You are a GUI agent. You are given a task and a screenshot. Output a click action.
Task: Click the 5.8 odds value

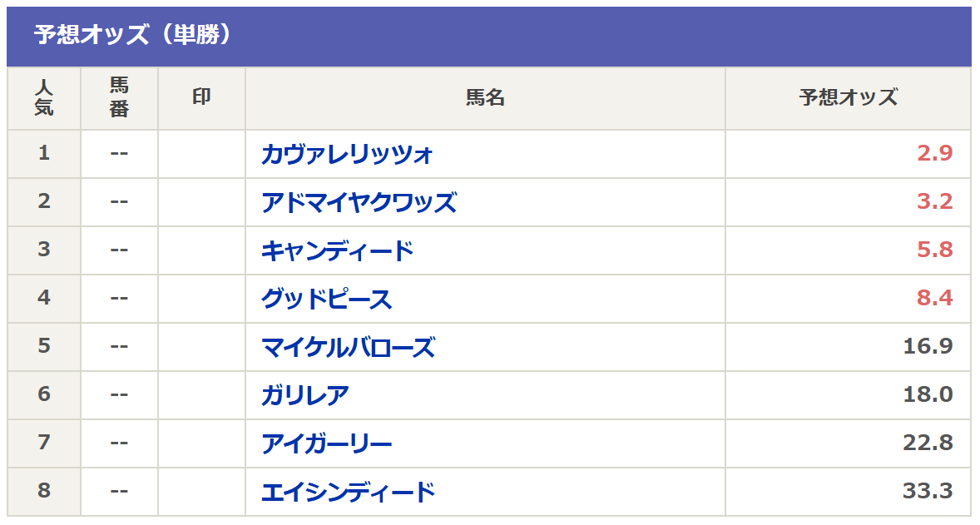click(934, 250)
